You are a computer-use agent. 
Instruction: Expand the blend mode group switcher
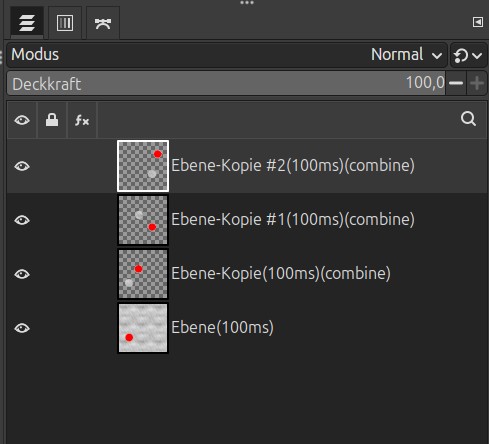[468, 55]
